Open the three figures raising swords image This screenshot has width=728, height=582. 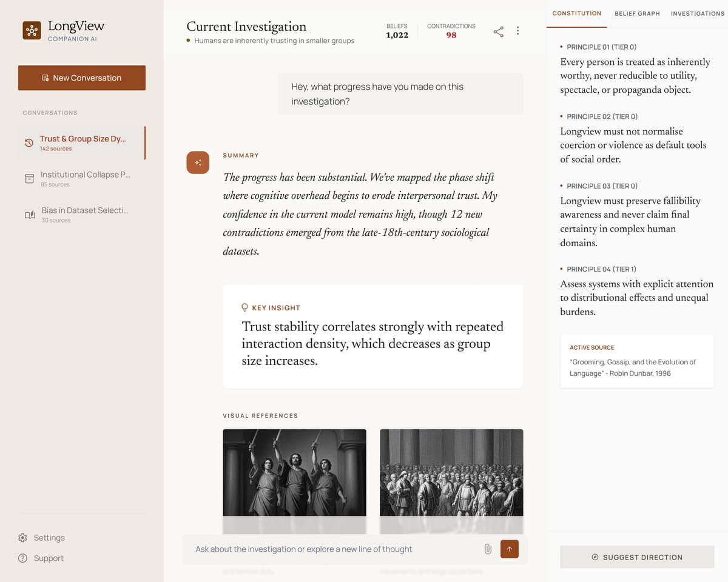pyautogui.click(x=294, y=473)
